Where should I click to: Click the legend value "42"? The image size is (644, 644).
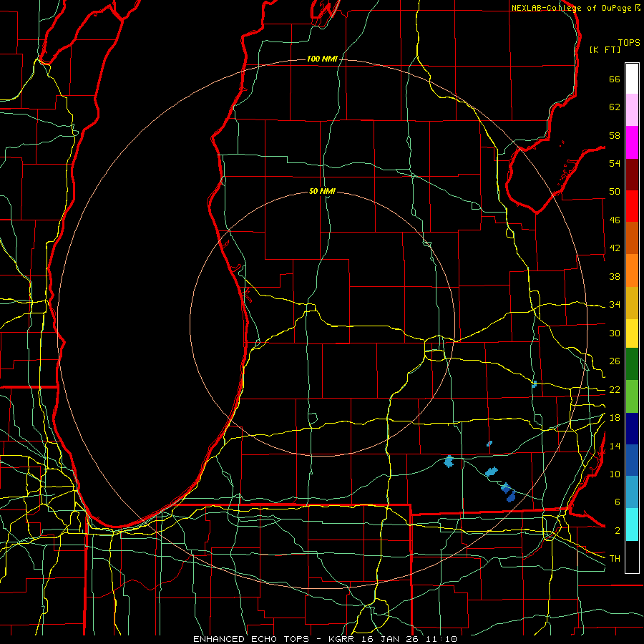point(615,248)
